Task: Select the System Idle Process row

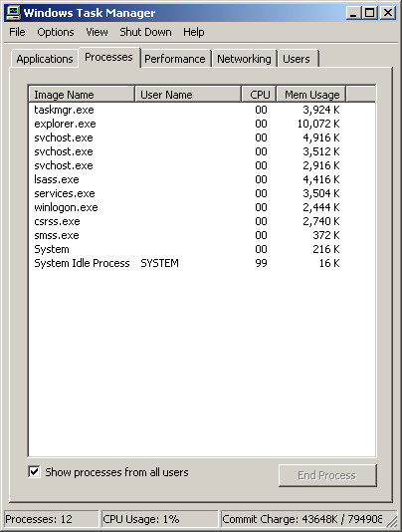Action: point(202,263)
